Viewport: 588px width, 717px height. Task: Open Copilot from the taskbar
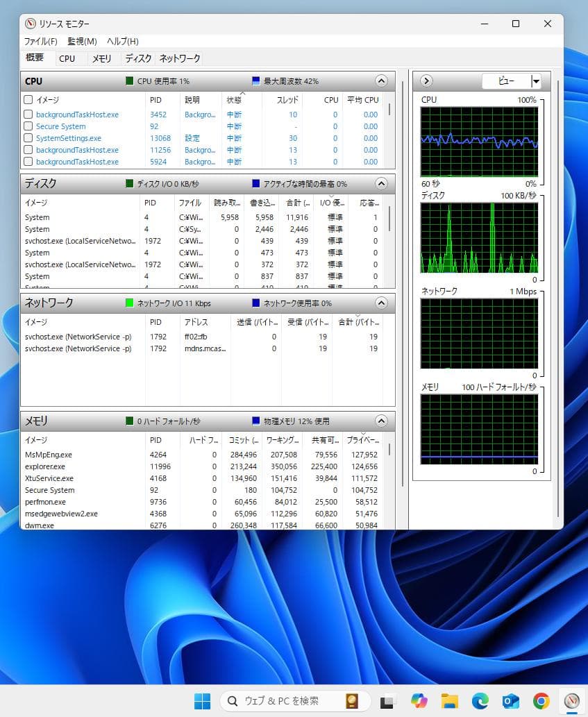(x=419, y=702)
